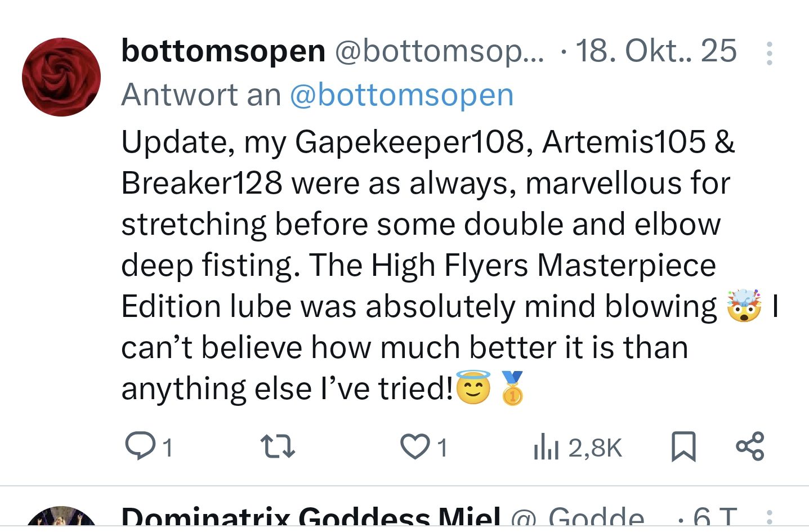Open the 18. Okt.. 25 timestamp

point(656,51)
